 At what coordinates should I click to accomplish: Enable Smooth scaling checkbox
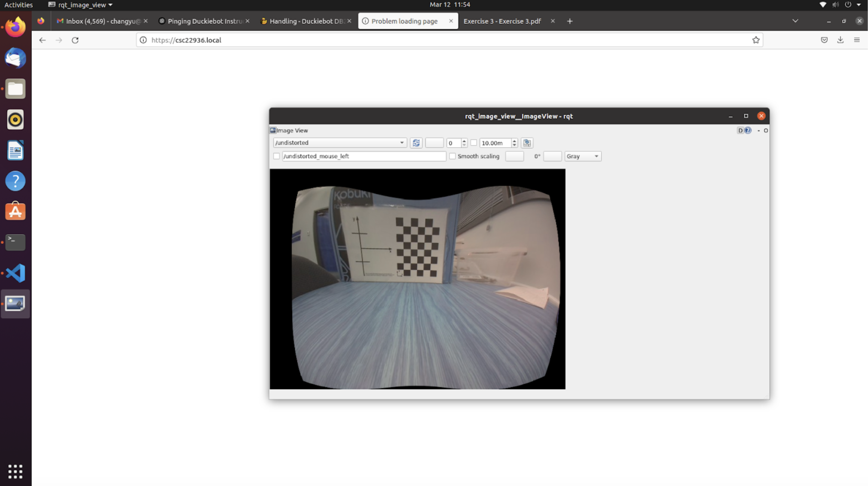pos(452,156)
